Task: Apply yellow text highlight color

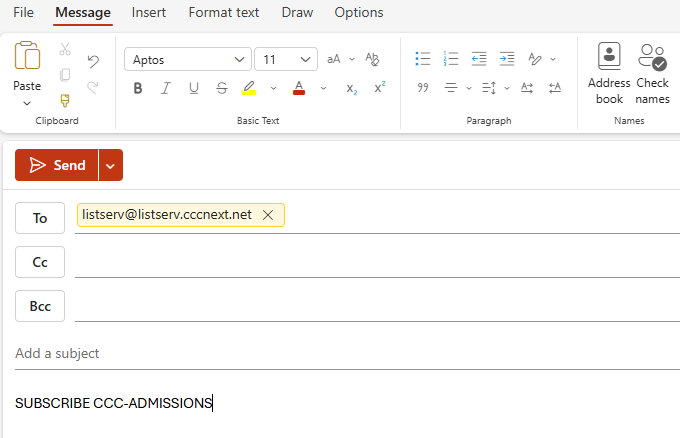Action: [249, 88]
